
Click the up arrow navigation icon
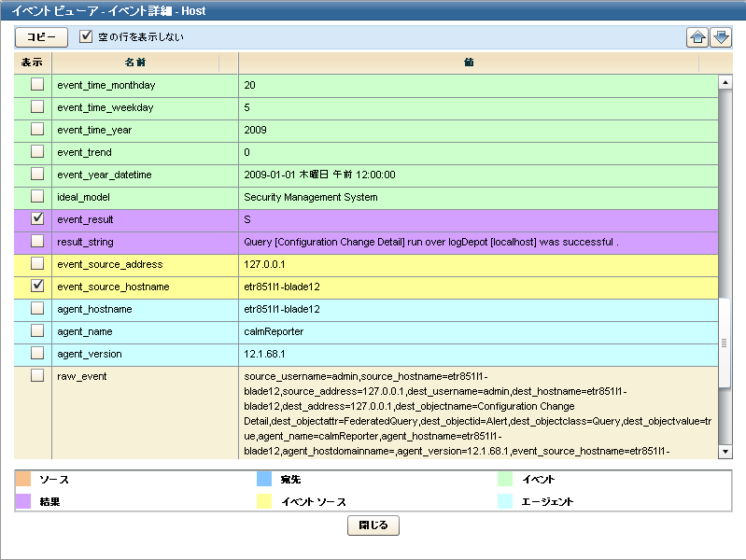click(x=697, y=37)
